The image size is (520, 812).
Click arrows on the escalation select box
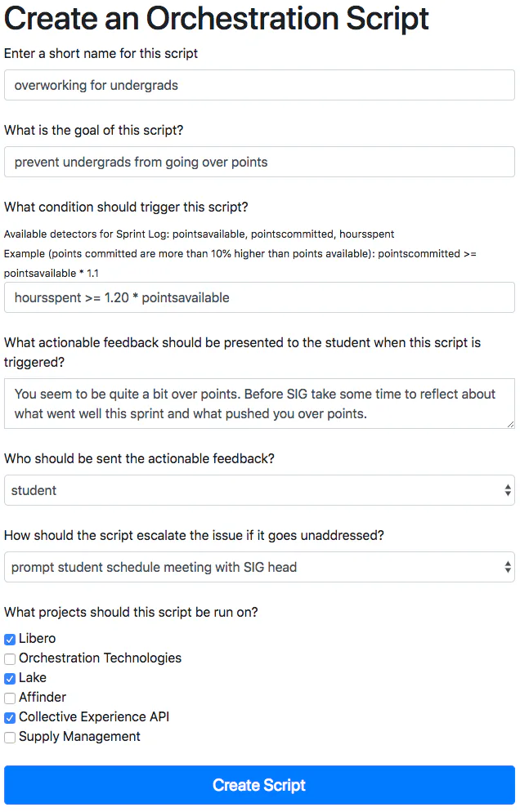tap(508, 567)
